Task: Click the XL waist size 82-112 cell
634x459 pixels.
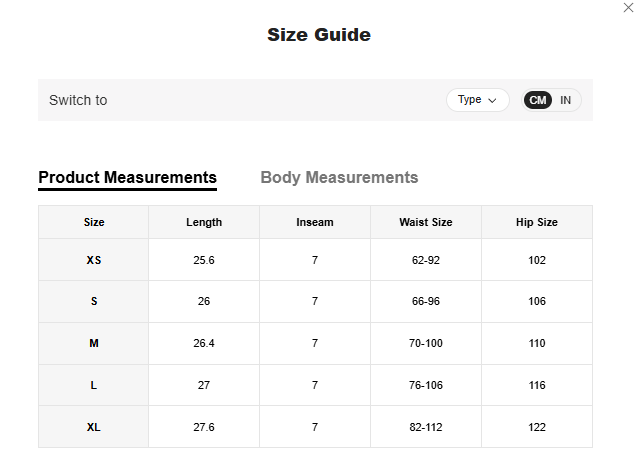Action: click(x=426, y=427)
